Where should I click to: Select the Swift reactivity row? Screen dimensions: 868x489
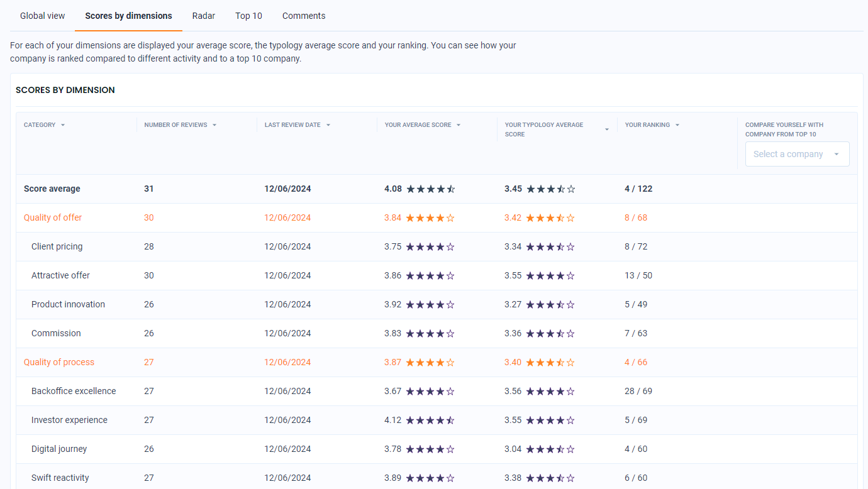pyautogui.click(x=437, y=478)
